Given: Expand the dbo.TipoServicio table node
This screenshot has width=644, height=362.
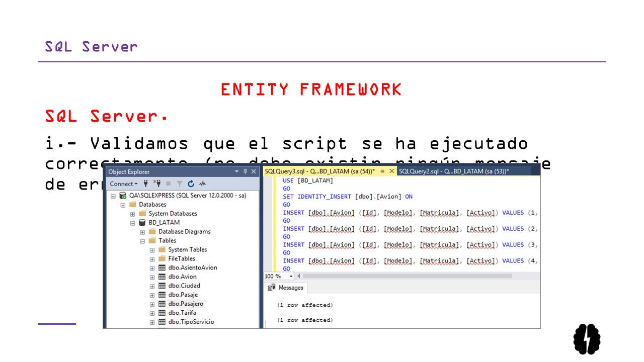Looking at the screenshot, I should [152, 322].
